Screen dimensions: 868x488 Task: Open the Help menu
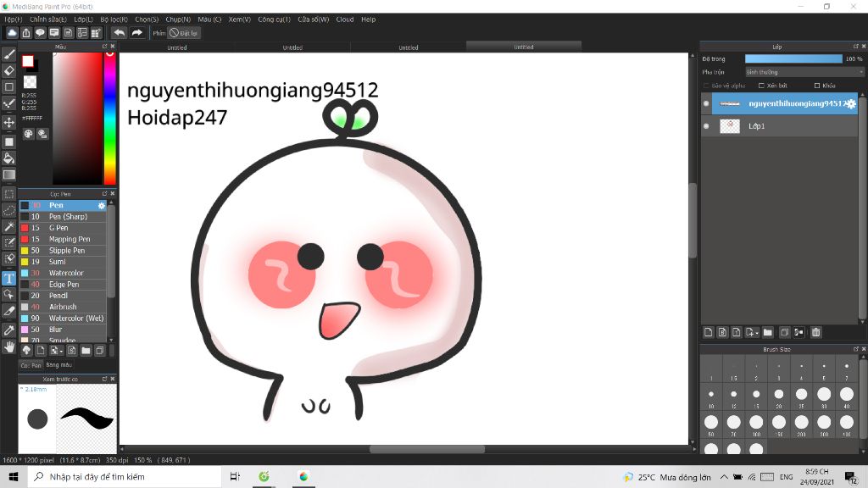pyautogui.click(x=368, y=19)
